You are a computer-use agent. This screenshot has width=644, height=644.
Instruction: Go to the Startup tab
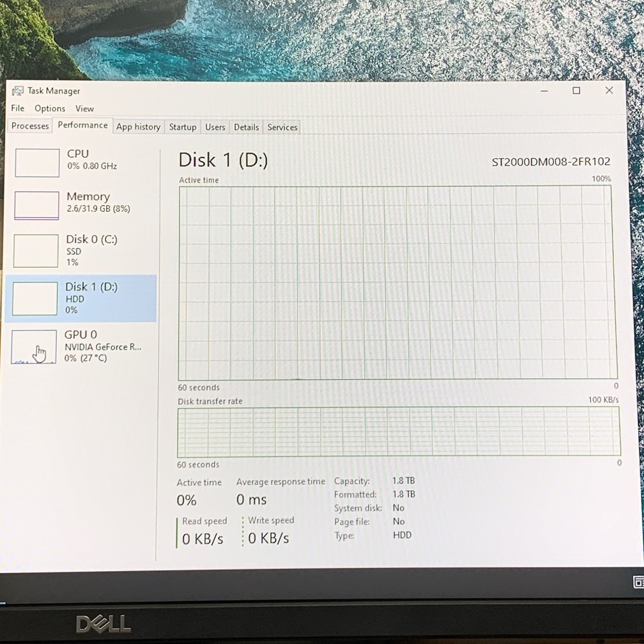182,127
